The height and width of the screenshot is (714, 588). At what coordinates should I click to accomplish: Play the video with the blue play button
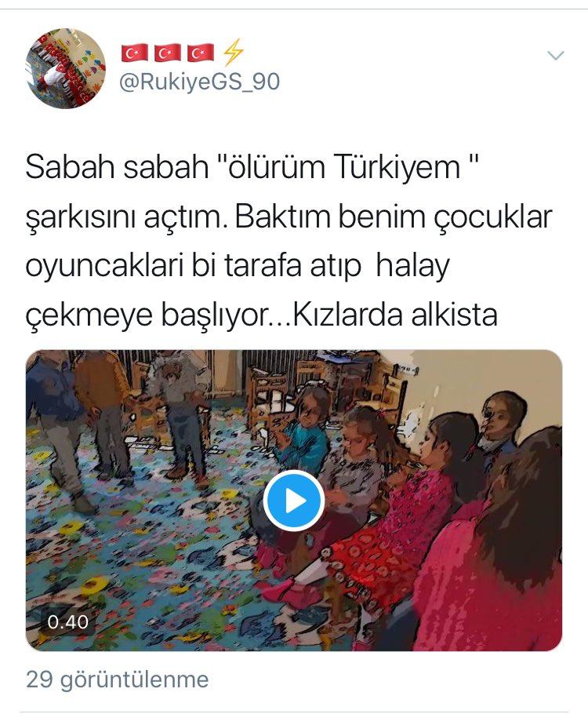pyautogui.click(x=294, y=501)
